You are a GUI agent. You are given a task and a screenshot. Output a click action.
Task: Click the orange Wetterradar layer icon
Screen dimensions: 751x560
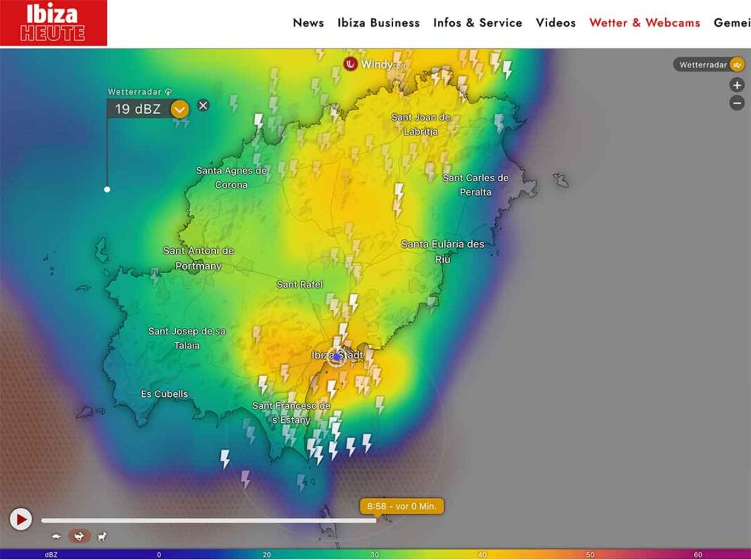tap(736, 65)
